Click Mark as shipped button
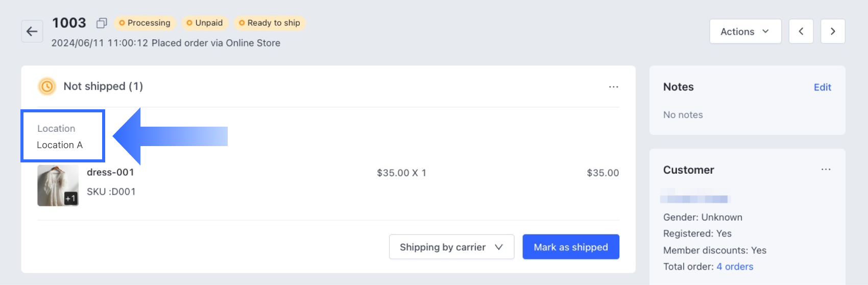This screenshot has height=285, width=868. [570, 247]
